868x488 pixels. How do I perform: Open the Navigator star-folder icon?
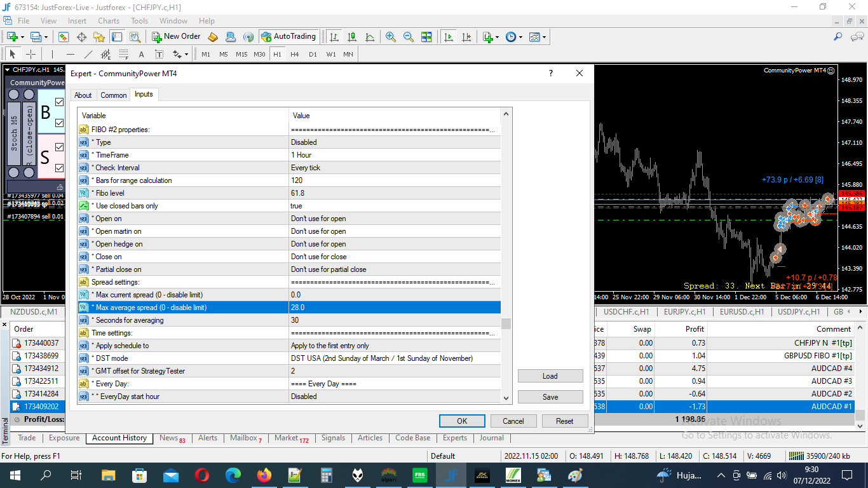point(99,37)
